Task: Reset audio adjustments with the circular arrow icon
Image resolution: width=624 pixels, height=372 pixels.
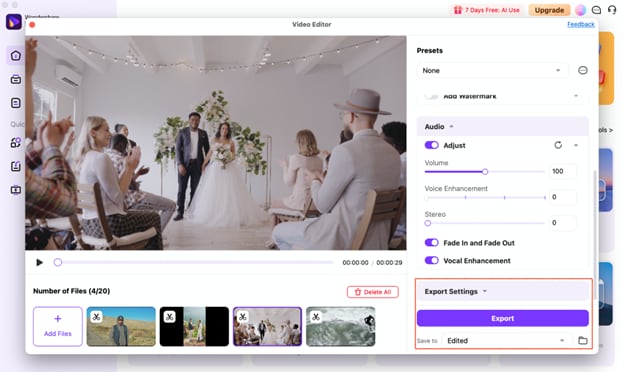Action: click(x=558, y=145)
